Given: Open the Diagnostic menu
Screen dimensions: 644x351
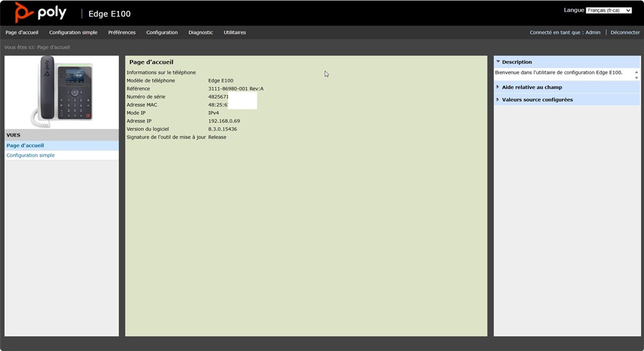Looking at the screenshot, I should tap(201, 32).
